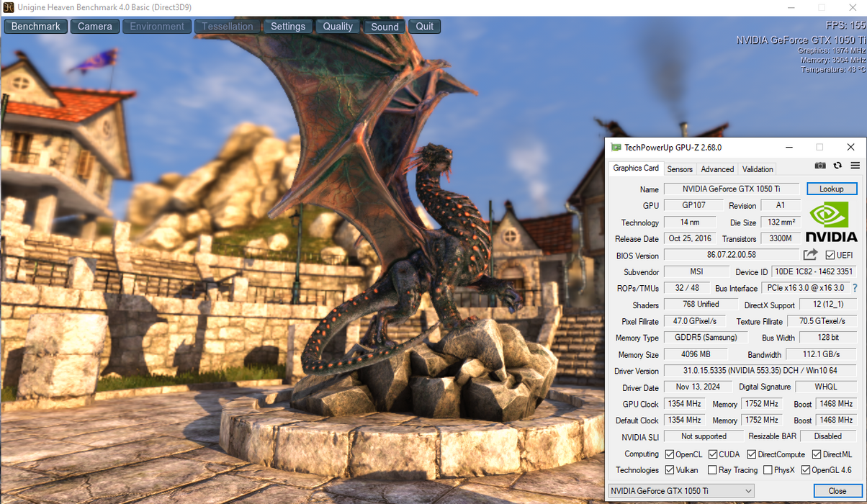Click the Lookup button

(x=832, y=189)
